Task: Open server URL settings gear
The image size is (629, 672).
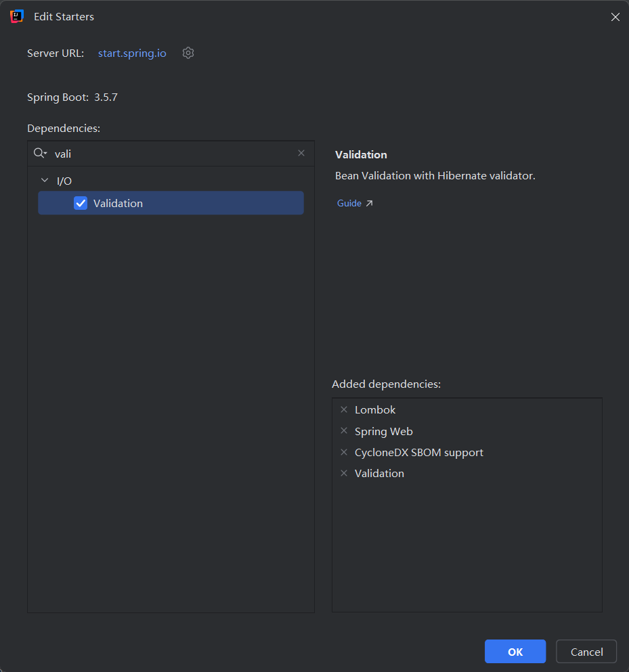Action: tap(188, 53)
